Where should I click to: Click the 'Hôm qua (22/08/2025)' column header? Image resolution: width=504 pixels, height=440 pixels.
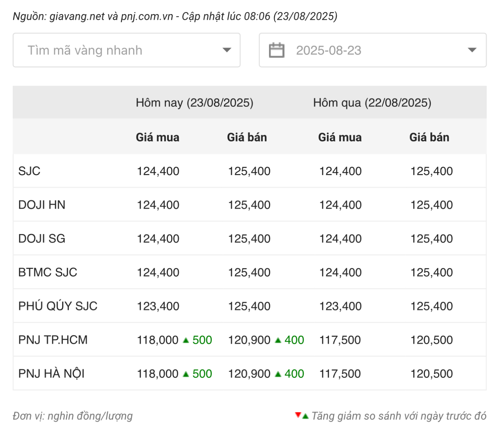pos(372,103)
